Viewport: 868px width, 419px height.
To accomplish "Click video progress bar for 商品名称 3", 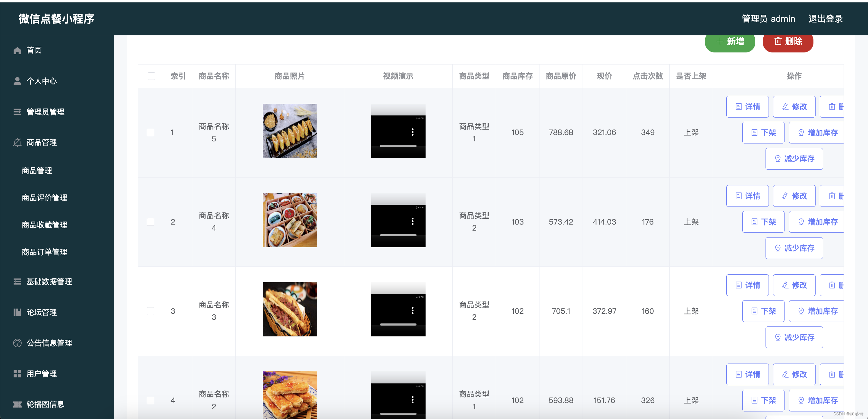I will click(x=398, y=324).
